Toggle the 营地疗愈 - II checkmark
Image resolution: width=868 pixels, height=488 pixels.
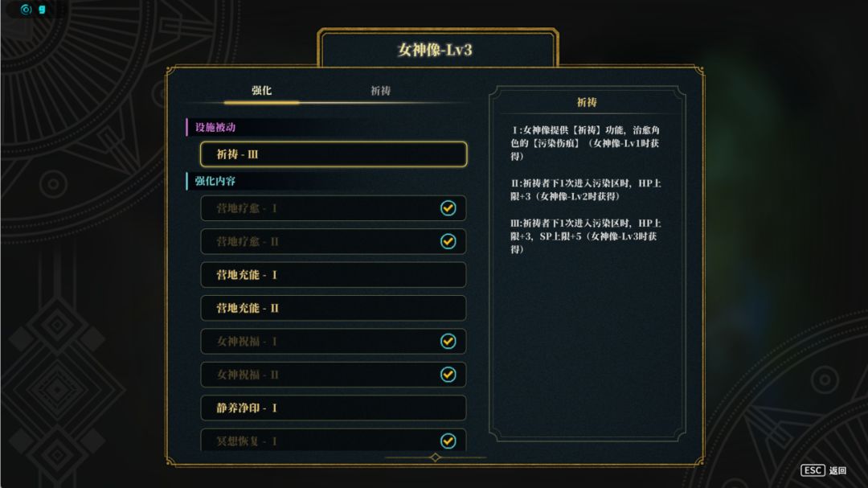pos(448,241)
